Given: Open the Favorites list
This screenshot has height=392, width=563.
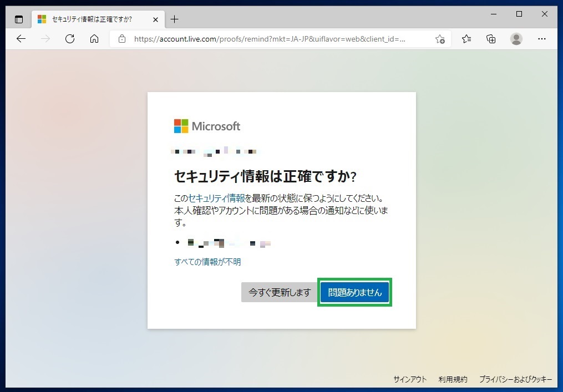Looking at the screenshot, I should tap(466, 39).
